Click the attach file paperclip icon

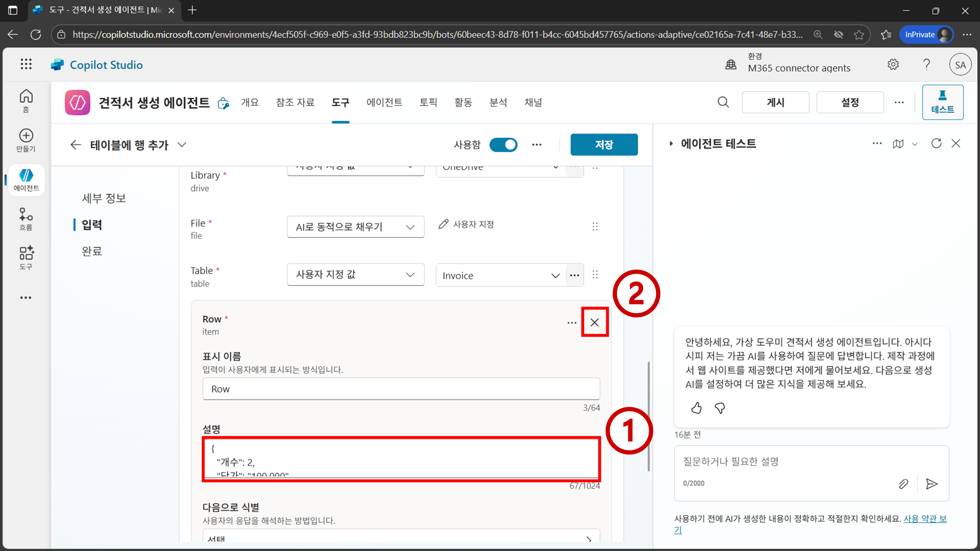tap(904, 484)
